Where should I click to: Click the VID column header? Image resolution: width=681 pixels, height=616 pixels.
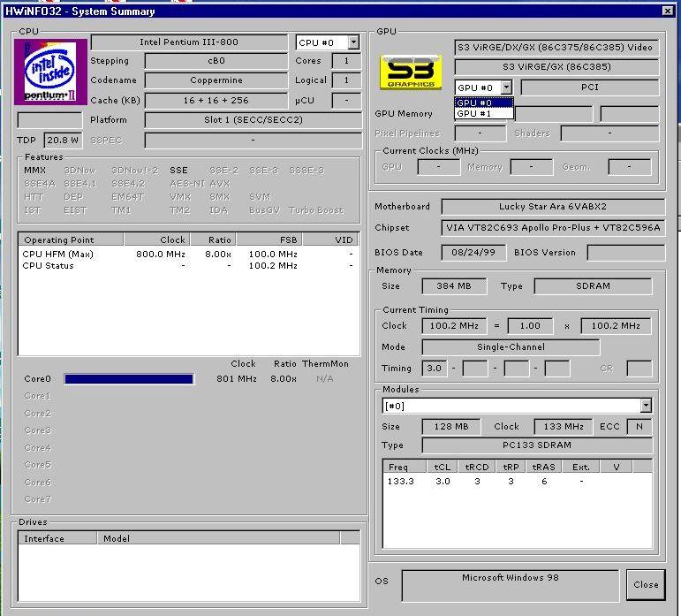[330, 240]
